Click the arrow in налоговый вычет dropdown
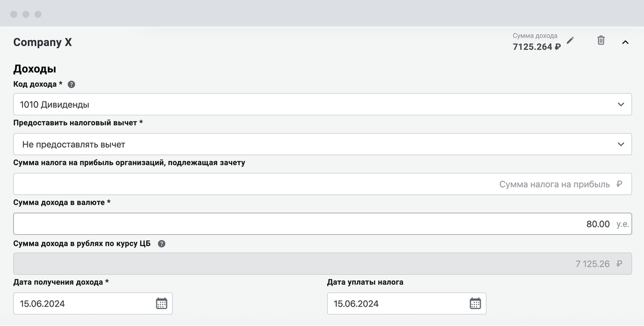 coord(621,144)
